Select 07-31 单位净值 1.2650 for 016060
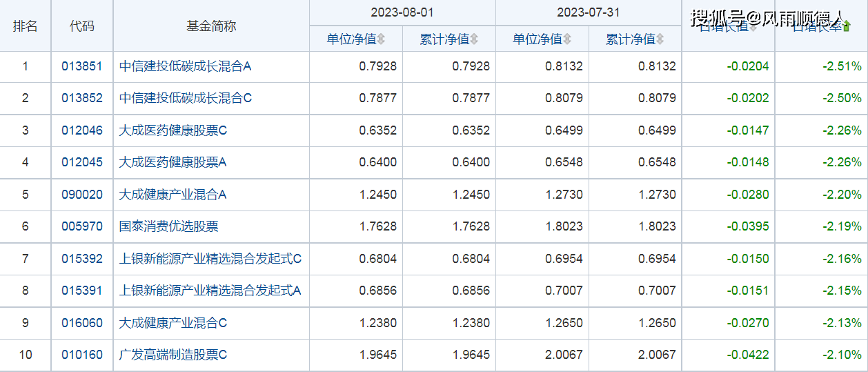868x372 pixels. point(564,323)
